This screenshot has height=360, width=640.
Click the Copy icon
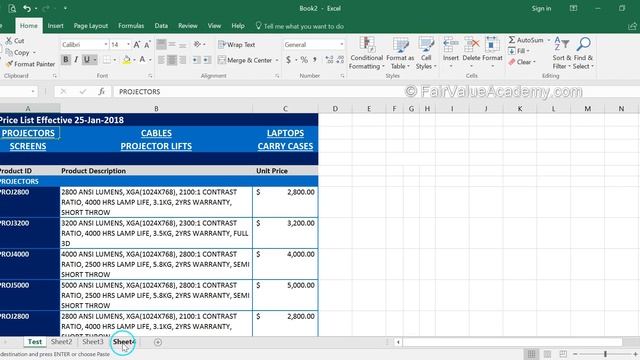click(x=9, y=53)
